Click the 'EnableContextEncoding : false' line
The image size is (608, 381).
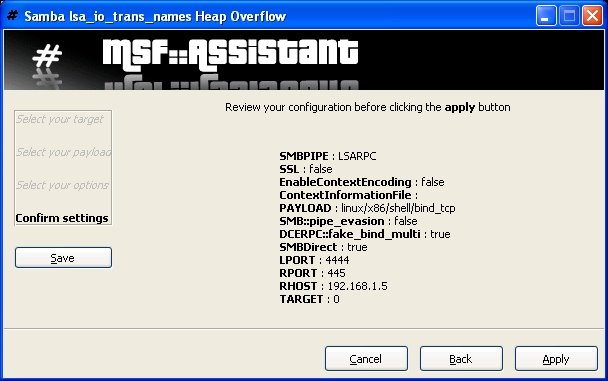click(x=362, y=182)
